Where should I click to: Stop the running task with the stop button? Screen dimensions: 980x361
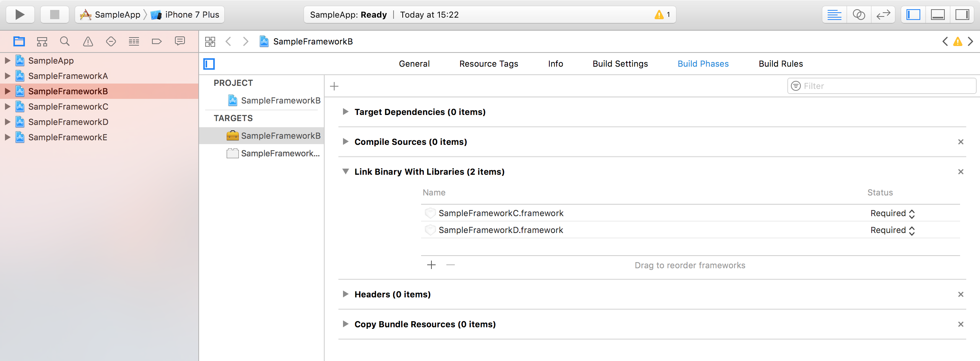point(55,15)
